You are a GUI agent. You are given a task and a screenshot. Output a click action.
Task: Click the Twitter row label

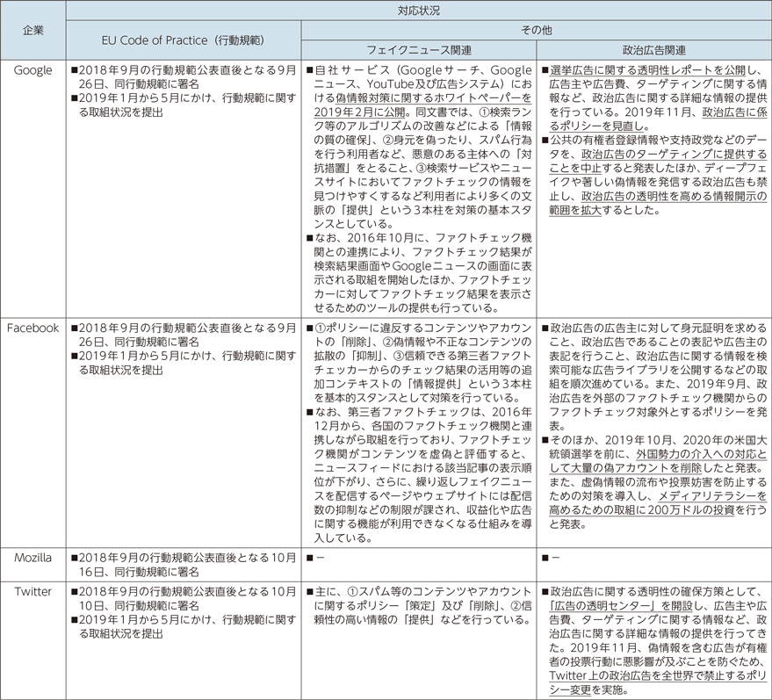point(33,592)
